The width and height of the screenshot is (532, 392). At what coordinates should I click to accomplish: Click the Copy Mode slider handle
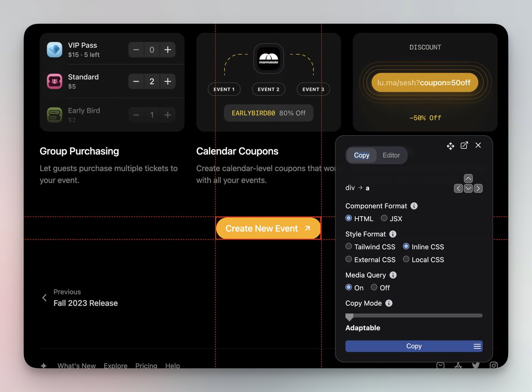point(349,317)
